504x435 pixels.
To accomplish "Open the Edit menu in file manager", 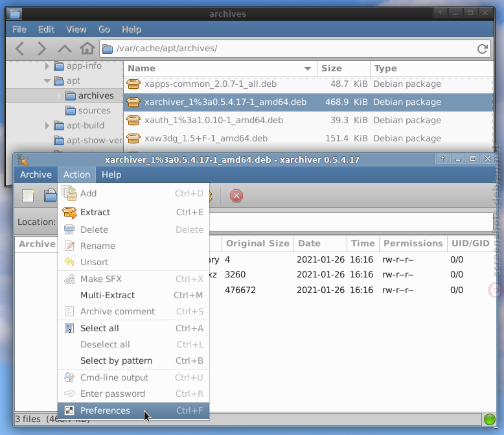I will [x=46, y=29].
